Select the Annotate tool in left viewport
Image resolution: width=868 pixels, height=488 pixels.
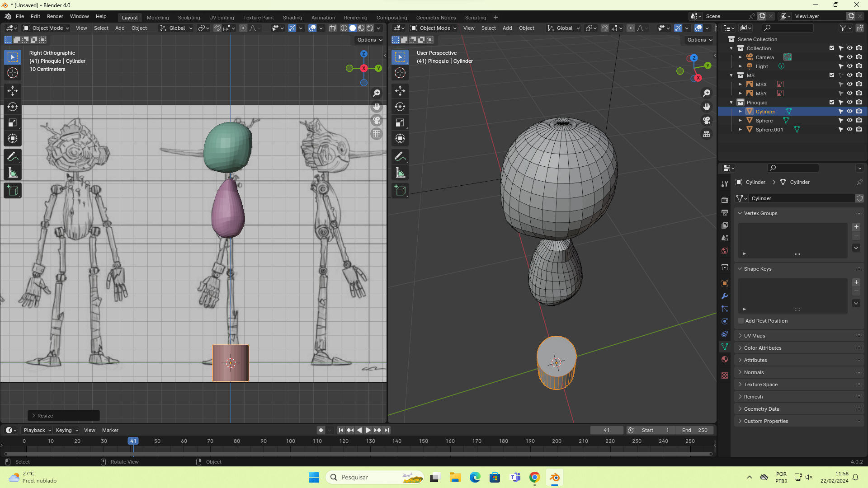pyautogui.click(x=13, y=157)
